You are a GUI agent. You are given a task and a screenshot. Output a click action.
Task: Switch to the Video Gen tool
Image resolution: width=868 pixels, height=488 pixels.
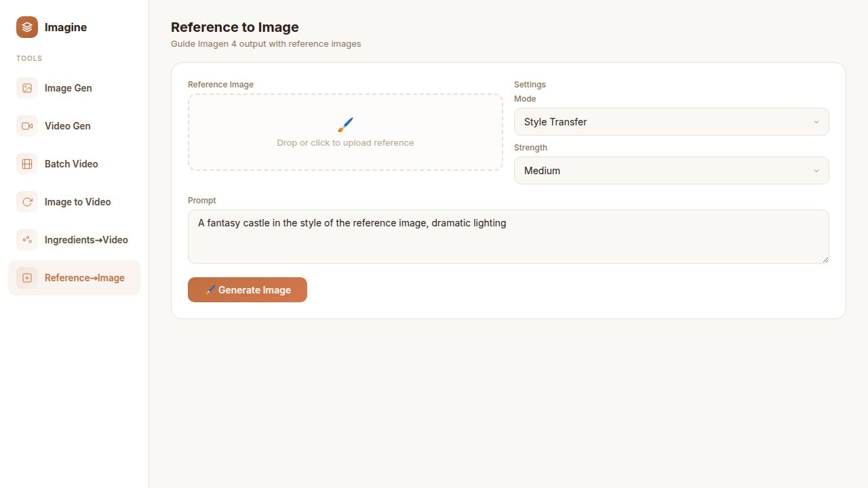pyautogui.click(x=67, y=125)
